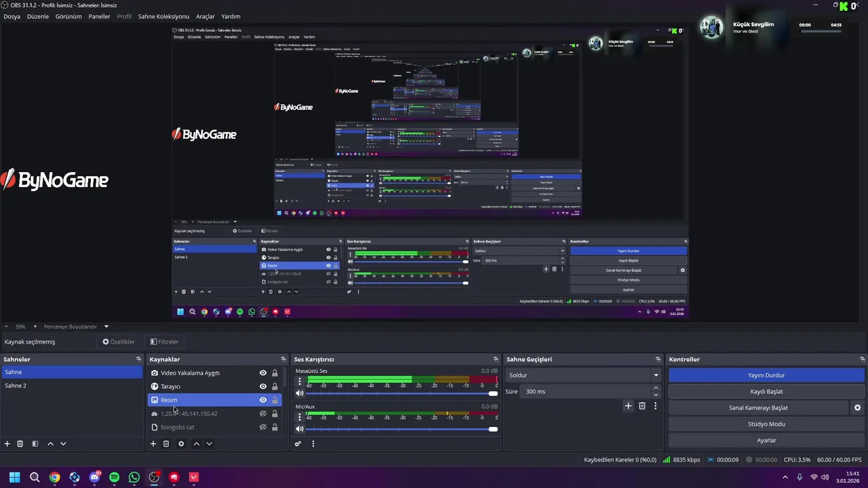Click the Windows Start button
The width and height of the screenshot is (868, 488).
(x=14, y=477)
